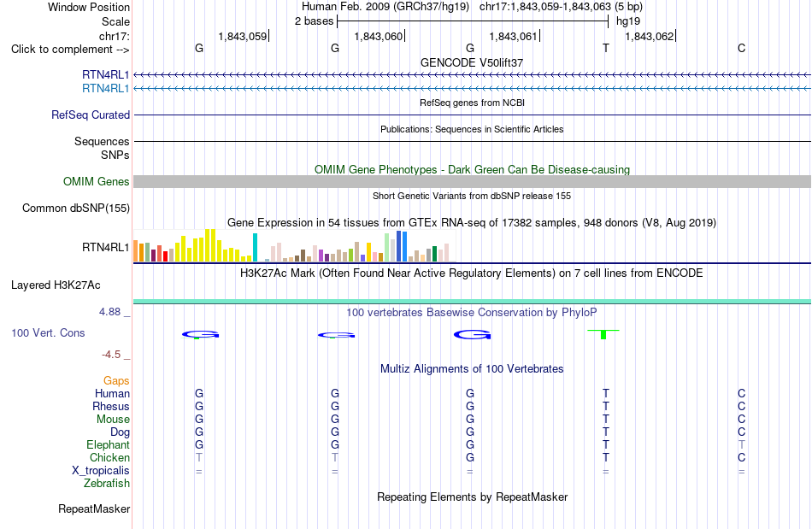Image resolution: width=812 pixels, height=529 pixels.
Task: Click 'Publications: Sequences in Scientific Articles' title
Action: (x=472, y=129)
